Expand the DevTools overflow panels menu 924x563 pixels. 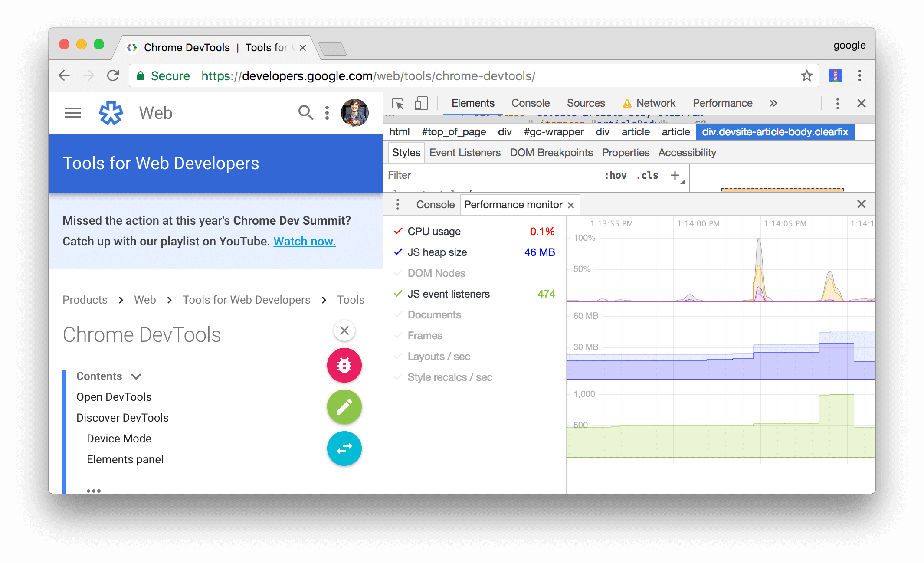[x=773, y=104]
